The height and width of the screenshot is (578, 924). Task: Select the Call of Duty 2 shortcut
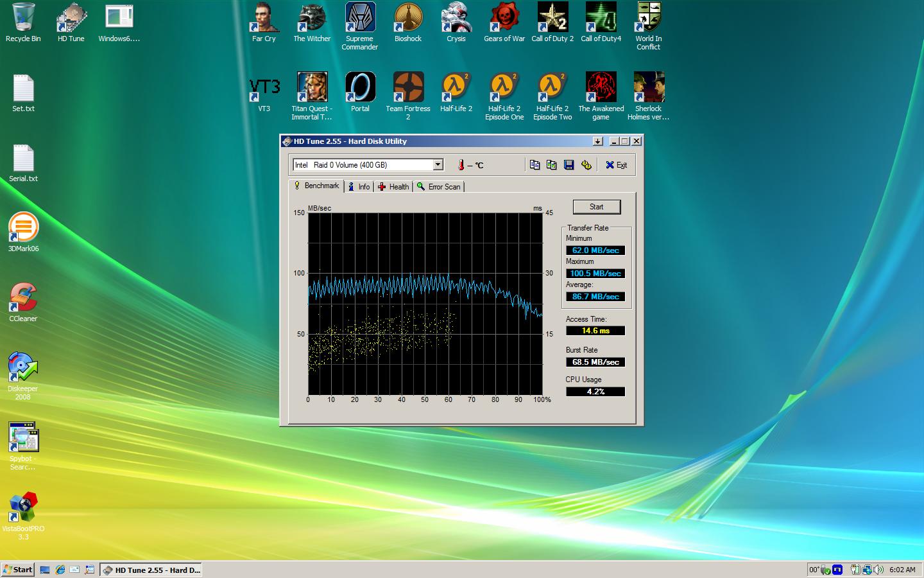coord(552,23)
